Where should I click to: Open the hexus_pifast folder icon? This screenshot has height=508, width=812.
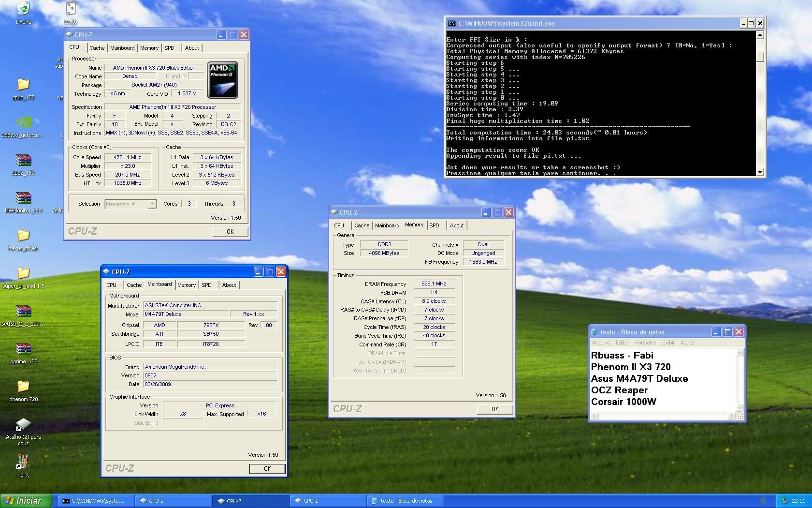[23, 235]
